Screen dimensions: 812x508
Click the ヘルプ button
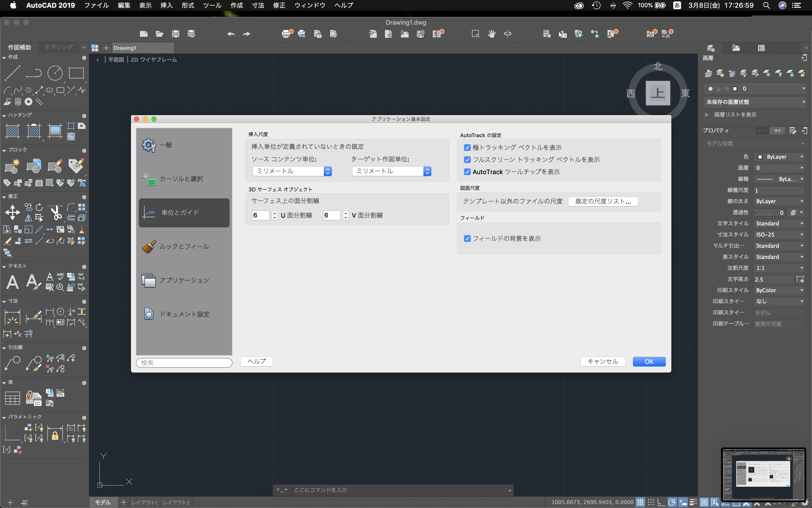256,361
